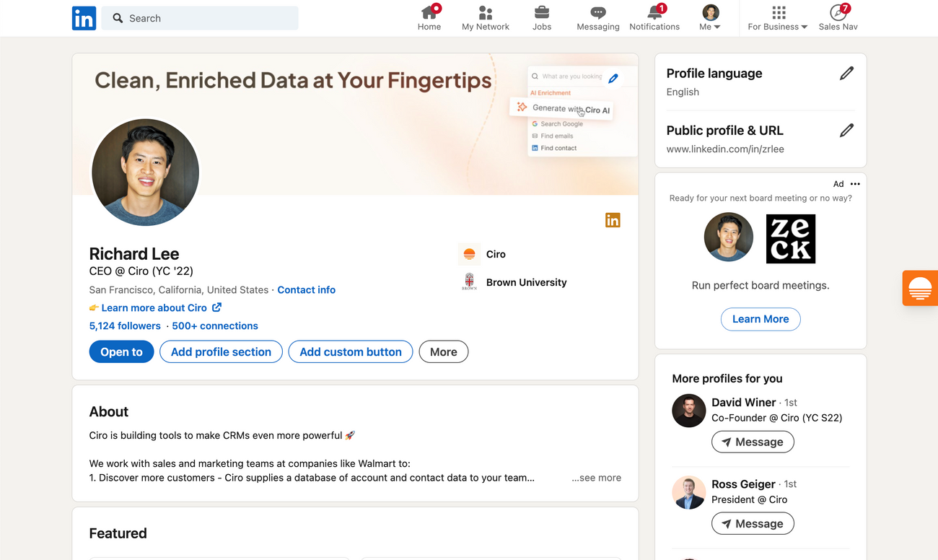Open Messaging chat bubble icon
Screen dimensions: 938x560
[597, 12]
